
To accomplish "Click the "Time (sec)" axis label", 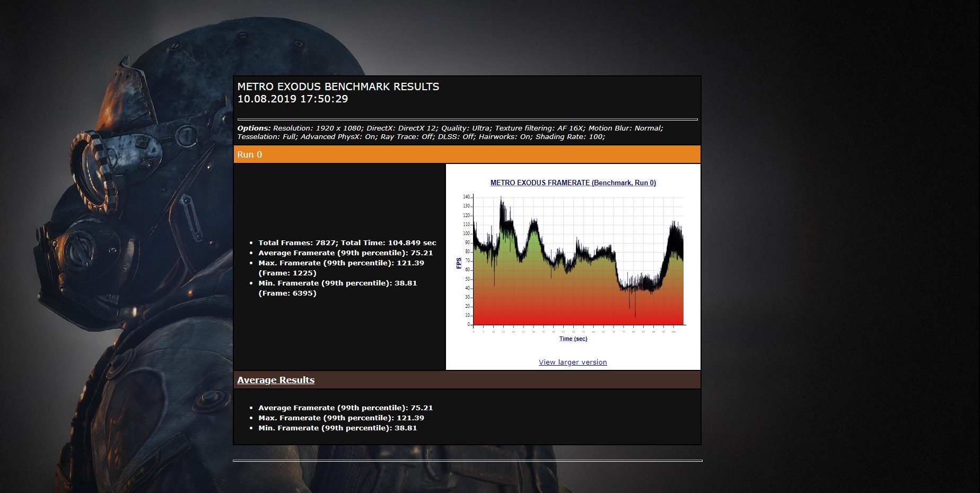I will (x=573, y=339).
